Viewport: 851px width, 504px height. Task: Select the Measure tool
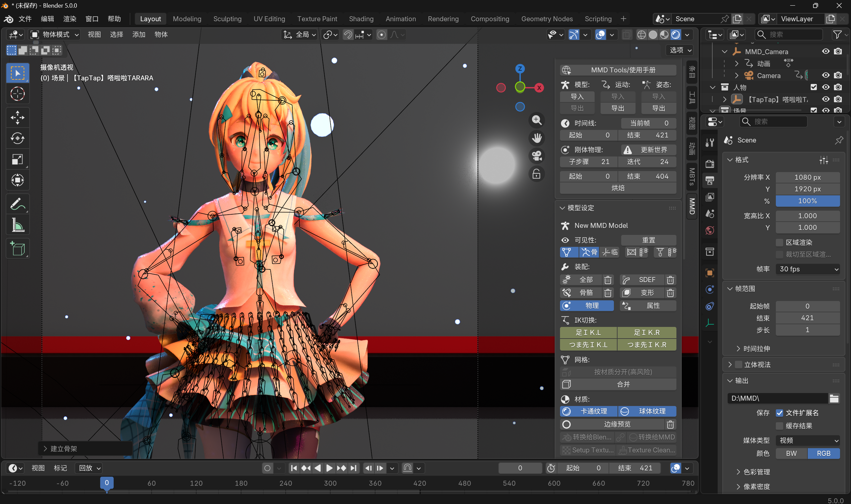(x=17, y=225)
